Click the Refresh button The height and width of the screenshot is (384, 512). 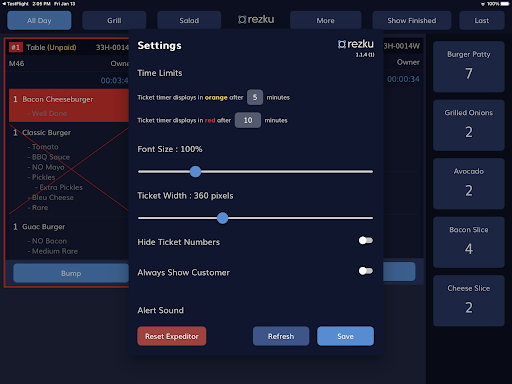(281, 336)
